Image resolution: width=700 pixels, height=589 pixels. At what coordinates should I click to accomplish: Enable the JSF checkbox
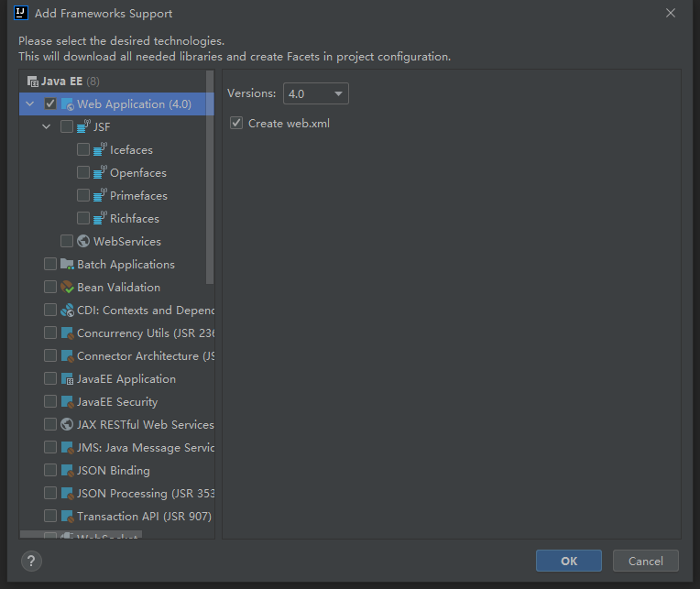point(67,126)
